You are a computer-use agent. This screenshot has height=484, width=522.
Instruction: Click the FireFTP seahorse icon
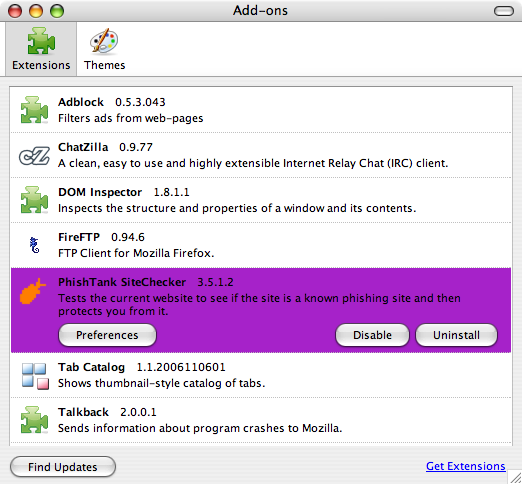pyautogui.click(x=34, y=245)
